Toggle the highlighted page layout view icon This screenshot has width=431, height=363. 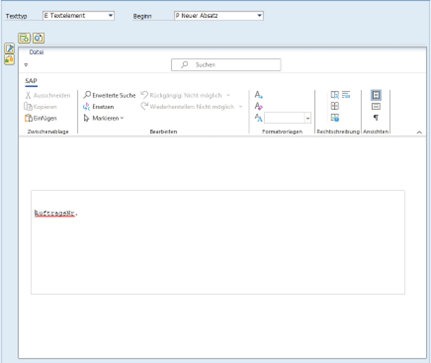tap(376, 95)
